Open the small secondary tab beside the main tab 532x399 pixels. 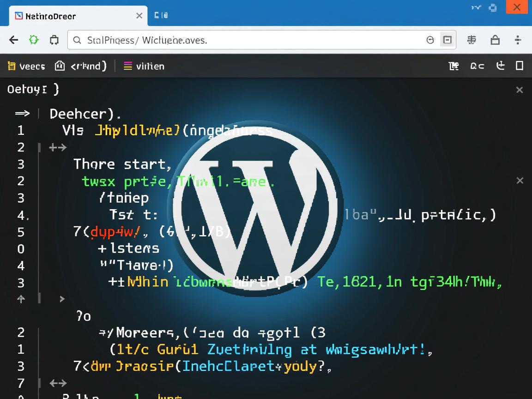point(160,15)
